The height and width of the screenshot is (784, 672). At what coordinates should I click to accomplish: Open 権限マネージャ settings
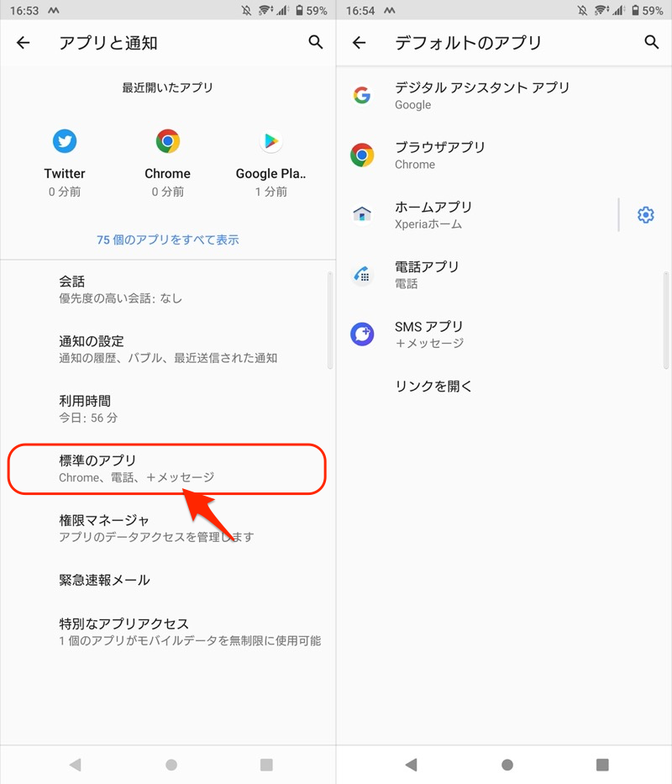[167, 528]
